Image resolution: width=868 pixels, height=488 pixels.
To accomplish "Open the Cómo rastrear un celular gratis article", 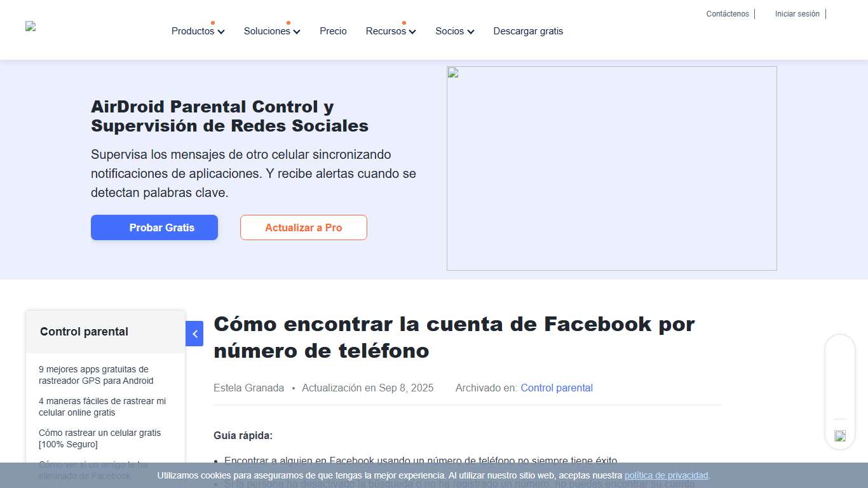I will [x=100, y=438].
